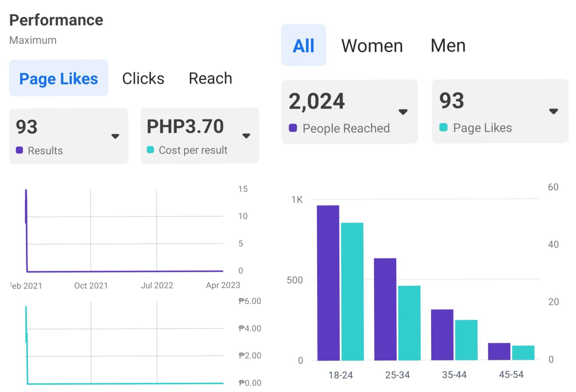Image resolution: width=576 pixels, height=392 pixels.
Task: Click the purple People Reached legend swatch
Action: 293,128
